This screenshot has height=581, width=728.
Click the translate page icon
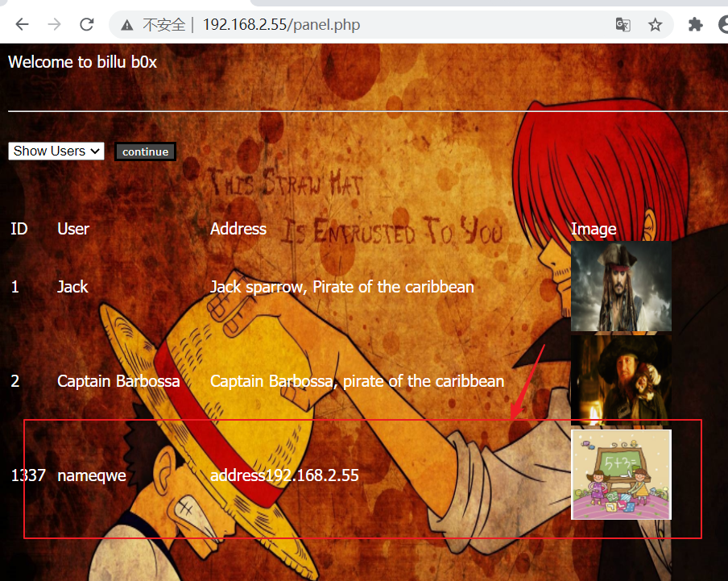(x=623, y=25)
